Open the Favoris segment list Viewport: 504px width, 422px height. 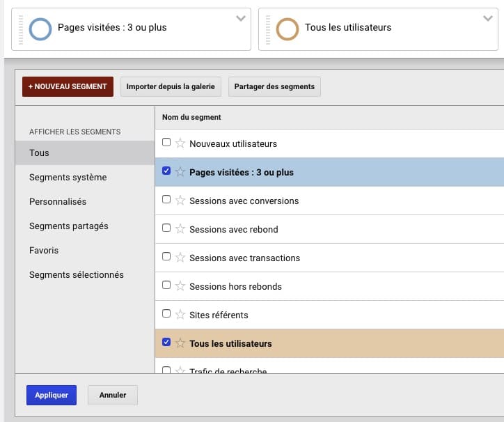[x=44, y=251]
